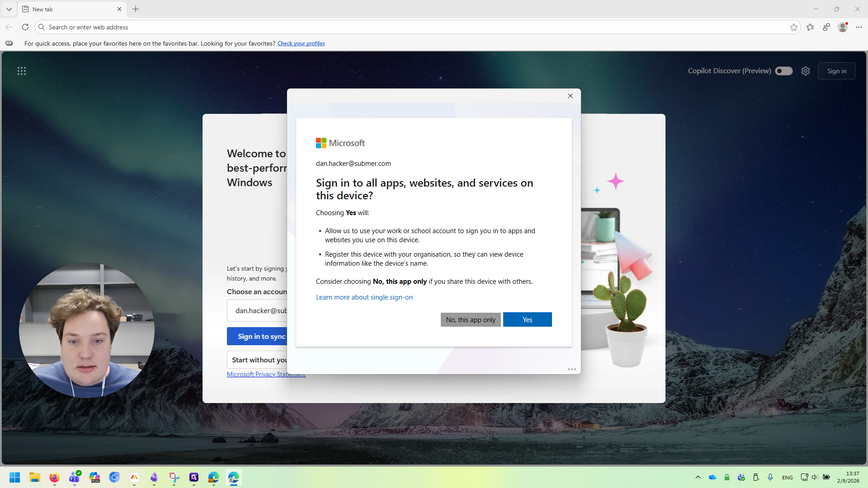Open the battery tray icon
Screen dimensions: 868x488
[826, 477]
